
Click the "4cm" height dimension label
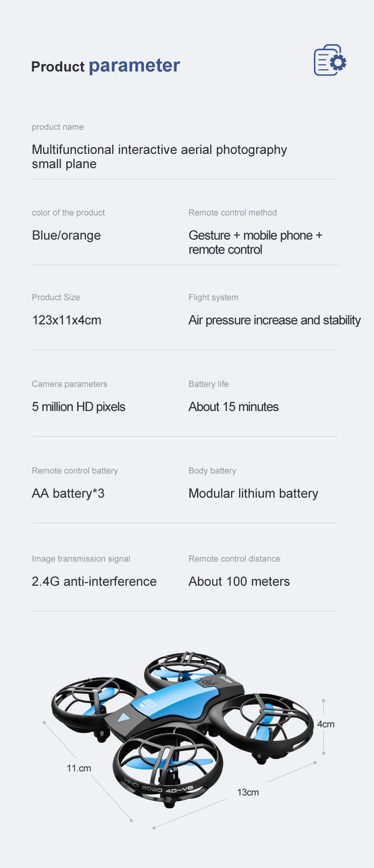tap(326, 724)
